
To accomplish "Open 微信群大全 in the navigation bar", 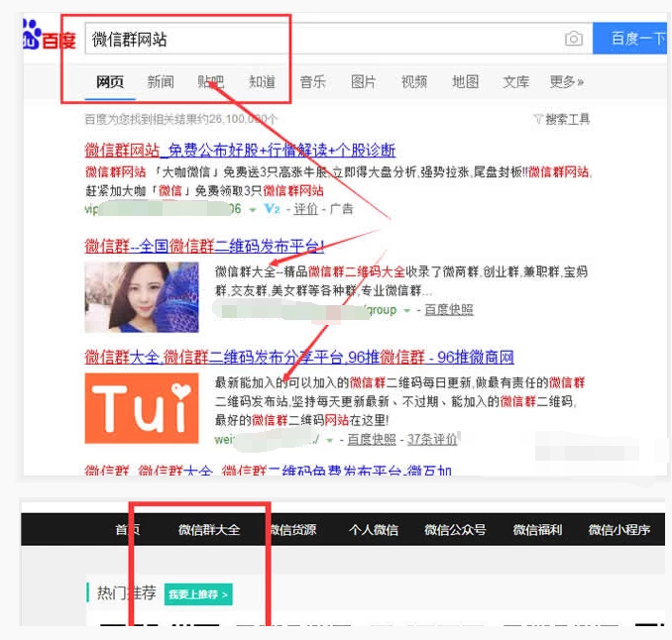I will pyautogui.click(x=209, y=530).
